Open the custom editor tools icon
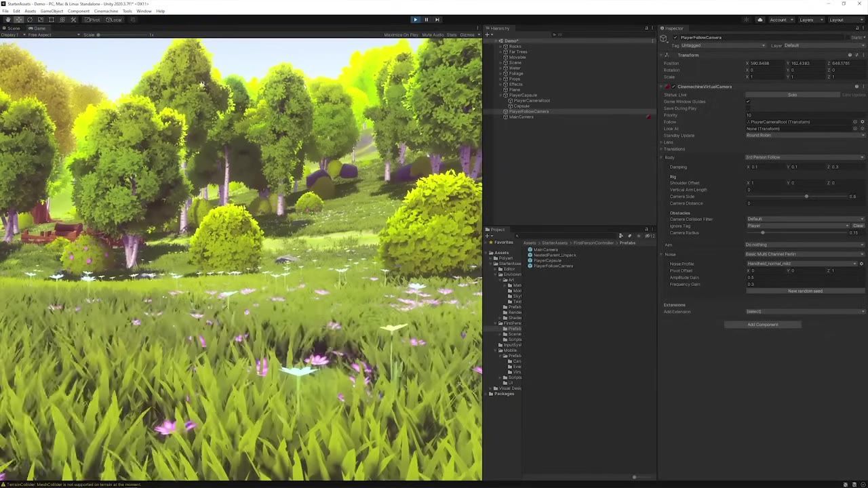Screen dimensions: 868x488 (73, 20)
